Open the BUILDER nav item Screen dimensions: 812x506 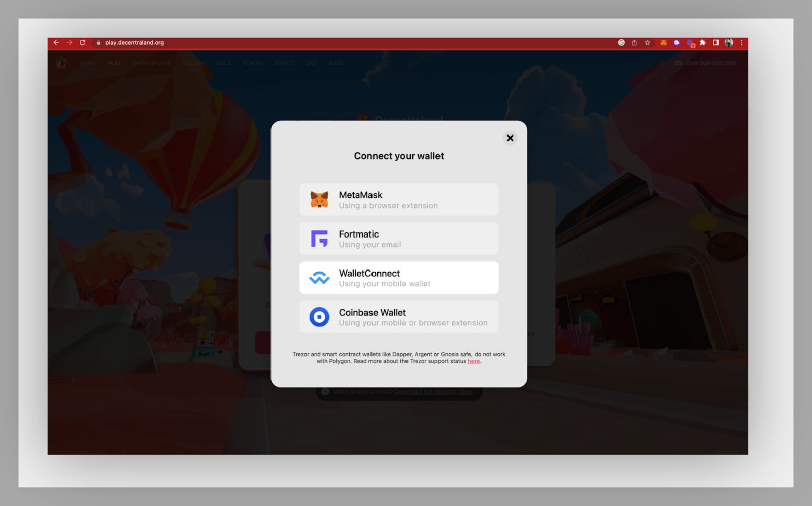(193, 63)
